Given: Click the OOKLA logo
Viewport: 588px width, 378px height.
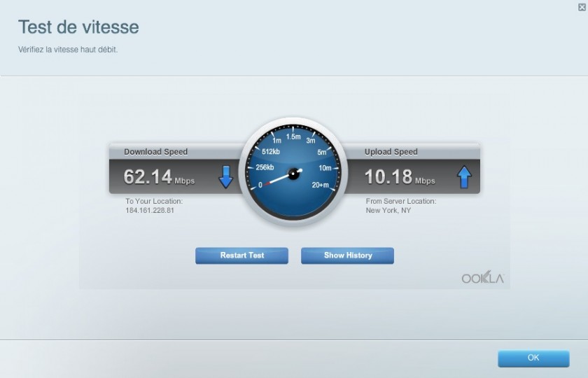Looking at the screenshot, I should [x=482, y=278].
